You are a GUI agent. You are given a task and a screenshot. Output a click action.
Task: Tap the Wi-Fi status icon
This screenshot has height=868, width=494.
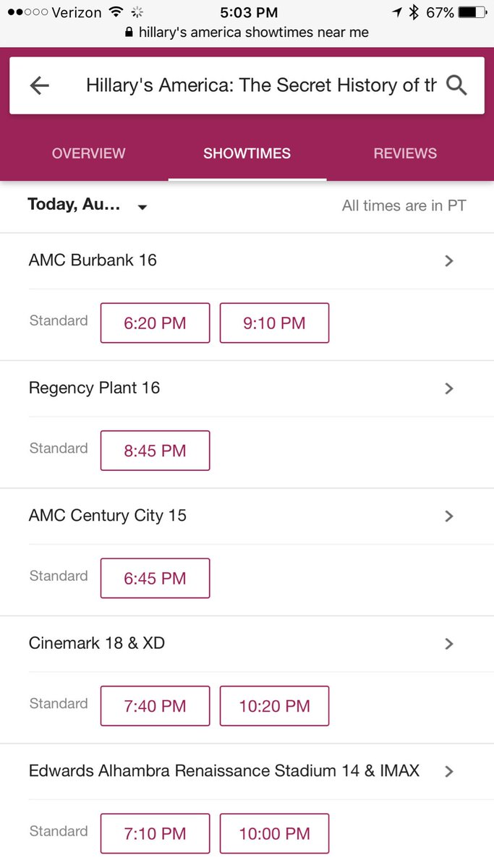[x=116, y=12]
